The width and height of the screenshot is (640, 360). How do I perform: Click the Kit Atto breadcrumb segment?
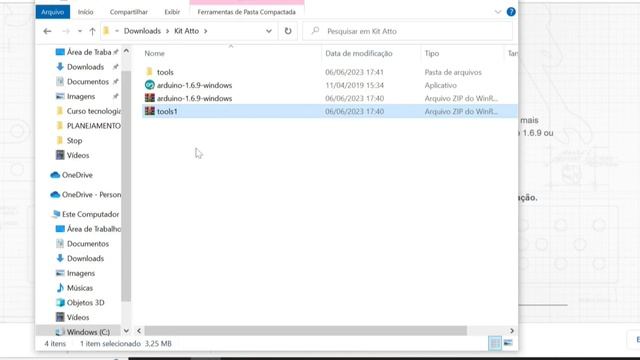tap(187, 31)
